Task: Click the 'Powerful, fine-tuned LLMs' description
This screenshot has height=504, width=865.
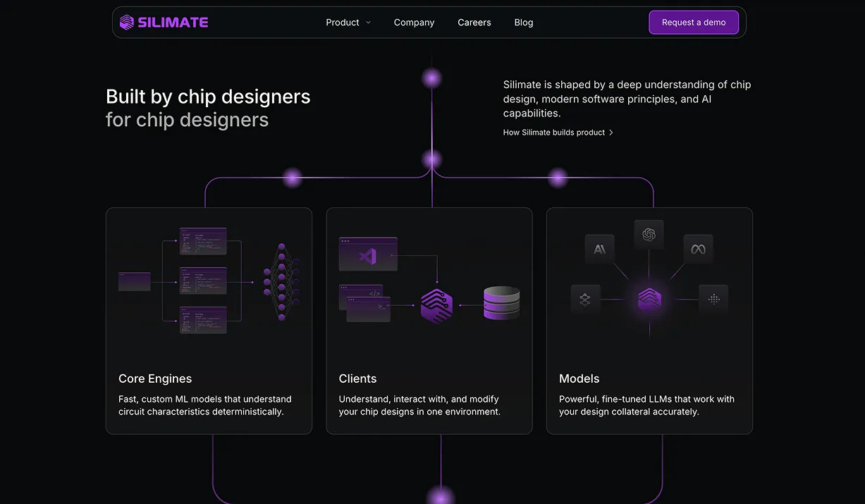Action: [x=646, y=405]
